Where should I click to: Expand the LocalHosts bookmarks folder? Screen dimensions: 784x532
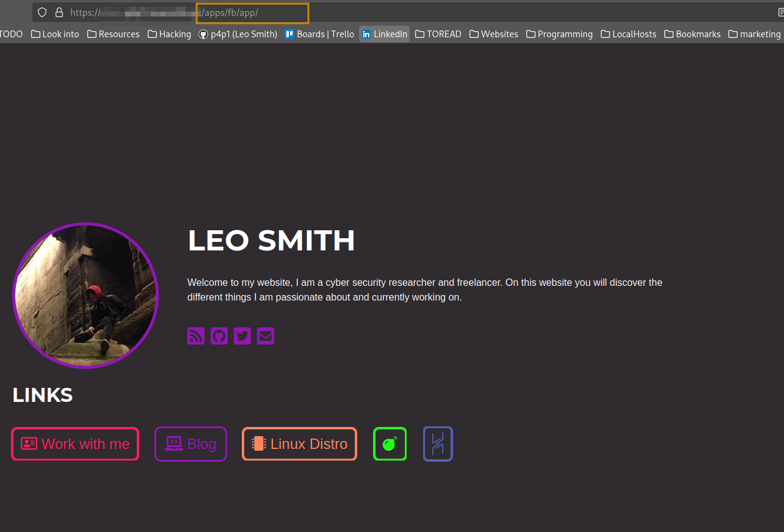point(628,34)
